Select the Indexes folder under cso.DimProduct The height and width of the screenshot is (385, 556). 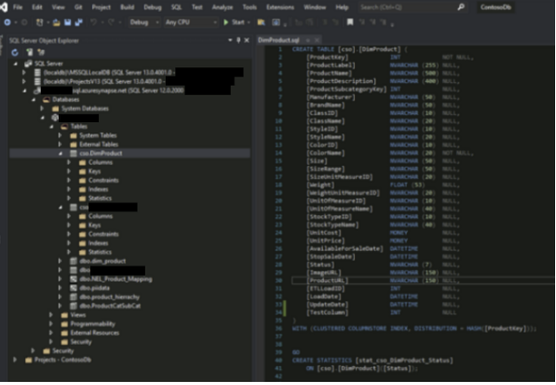click(x=98, y=189)
